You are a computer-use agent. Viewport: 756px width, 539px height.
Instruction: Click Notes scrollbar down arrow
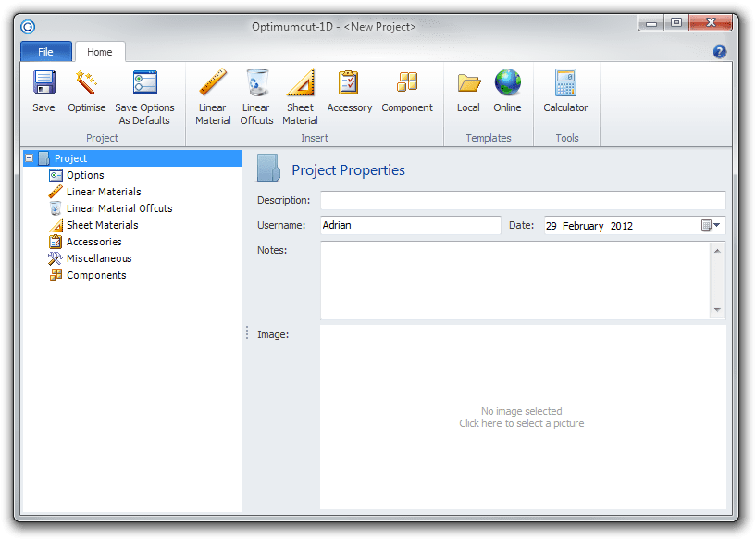(717, 310)
